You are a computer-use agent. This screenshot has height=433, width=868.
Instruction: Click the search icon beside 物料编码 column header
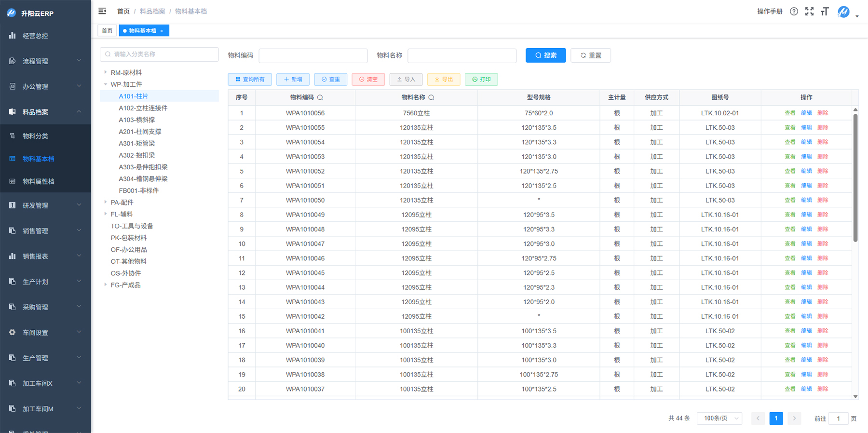coord(320,97)
